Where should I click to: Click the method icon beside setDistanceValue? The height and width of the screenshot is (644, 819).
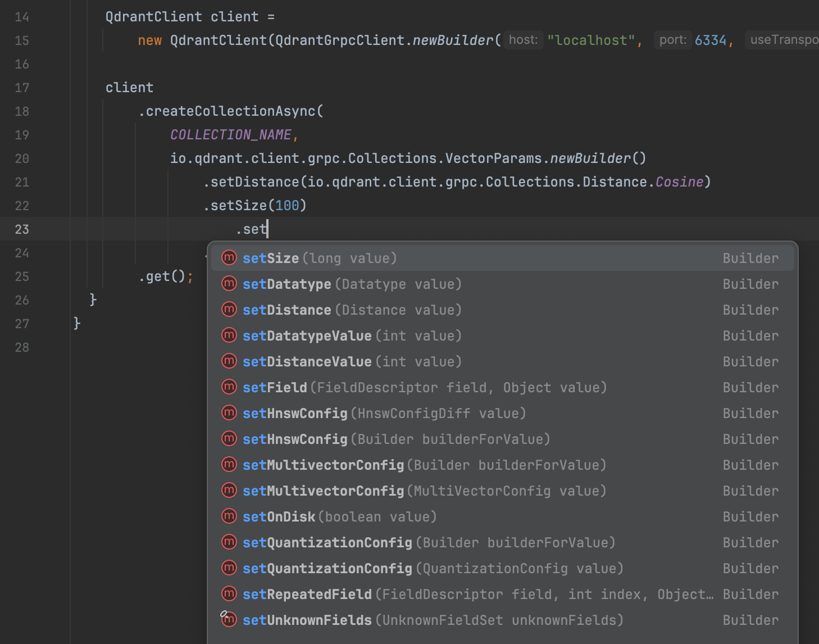(x=229, y=361)
